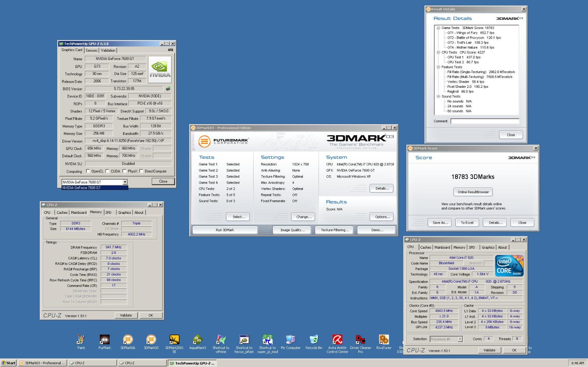Enable the CUDA checkbox in GPU-Z
This screenshot has height=367, width=588.
pyautogui.click(x=107, y=171)
